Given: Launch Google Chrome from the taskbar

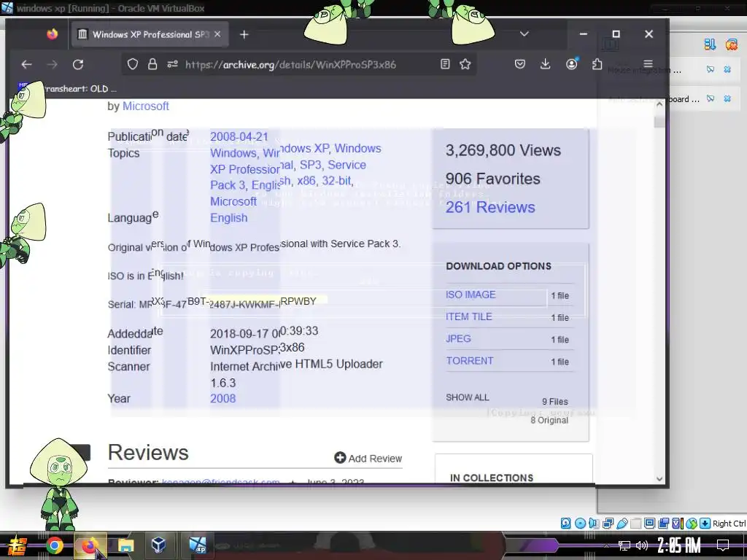Looking at the screenshot, I should 54,545.
